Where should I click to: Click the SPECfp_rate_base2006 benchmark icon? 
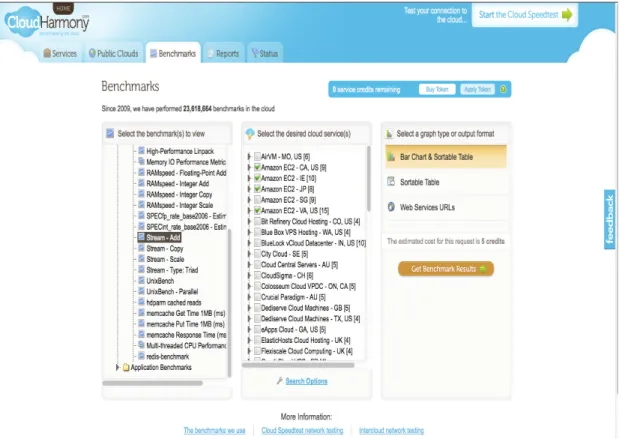[141, 215]
